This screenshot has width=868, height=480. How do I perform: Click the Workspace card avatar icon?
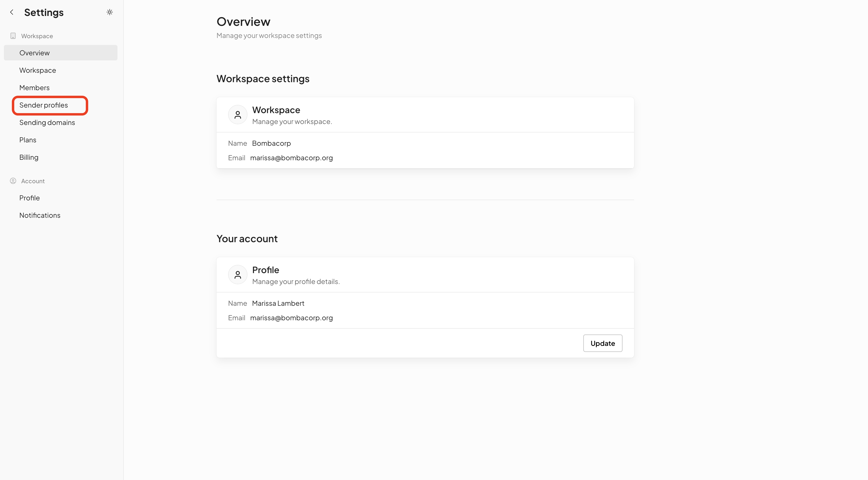click(238, 115)
